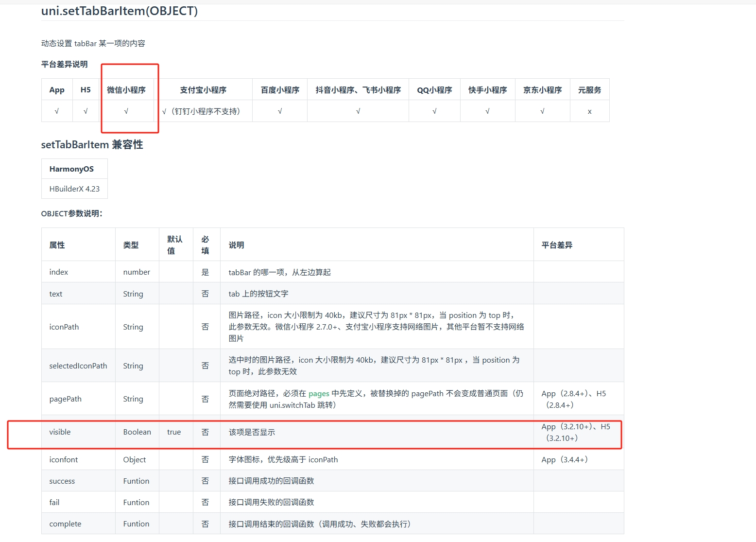Click the 'HarmonyOS' table header
This screenshot has width=756, height=542.
tap(74, 169)
